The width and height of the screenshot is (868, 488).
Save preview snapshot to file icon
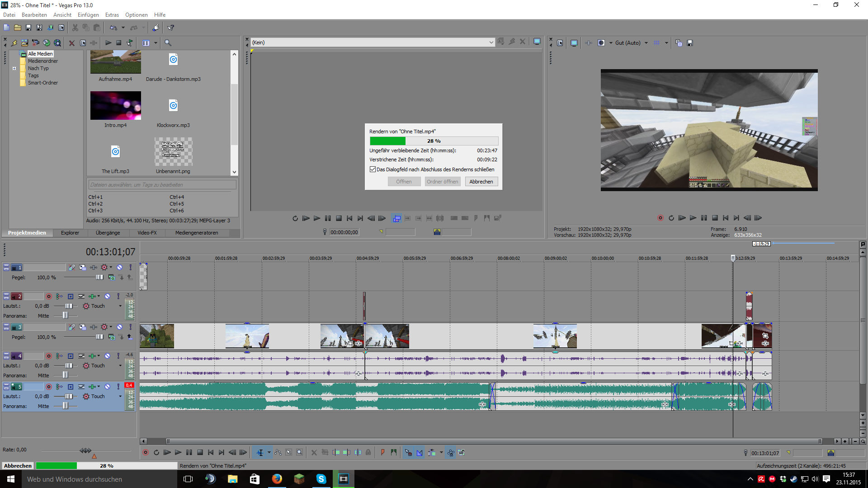coord(690,43)
